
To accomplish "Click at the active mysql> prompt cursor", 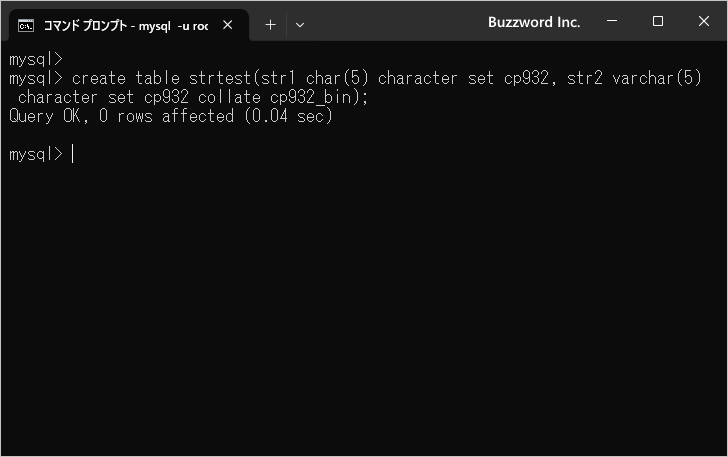I will (x=72, y=154).
